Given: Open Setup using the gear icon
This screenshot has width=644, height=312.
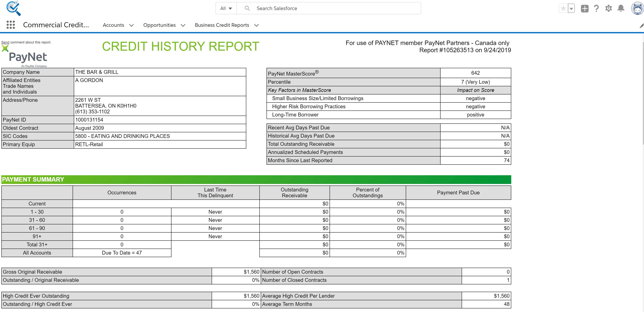Looking at the screenshot, I should [609, 8].
